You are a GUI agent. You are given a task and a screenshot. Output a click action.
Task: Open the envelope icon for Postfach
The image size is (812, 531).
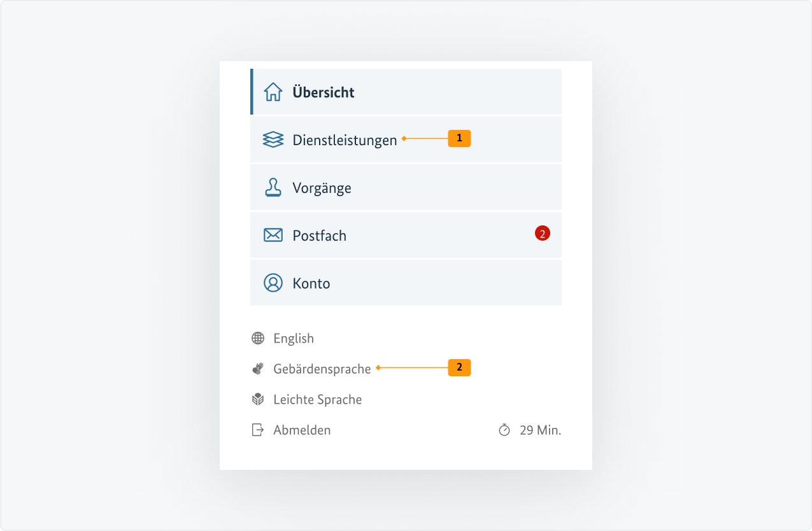tap(273, 235)
